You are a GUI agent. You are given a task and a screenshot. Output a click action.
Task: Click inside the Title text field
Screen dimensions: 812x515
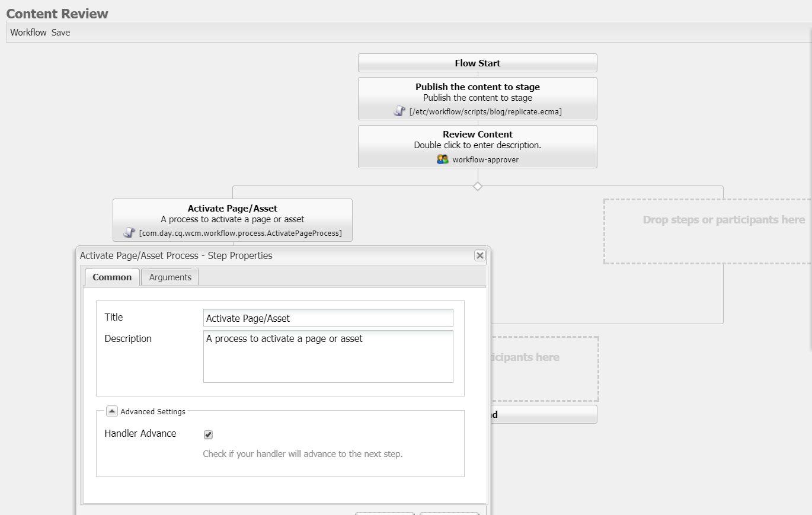tap(328, 318)
